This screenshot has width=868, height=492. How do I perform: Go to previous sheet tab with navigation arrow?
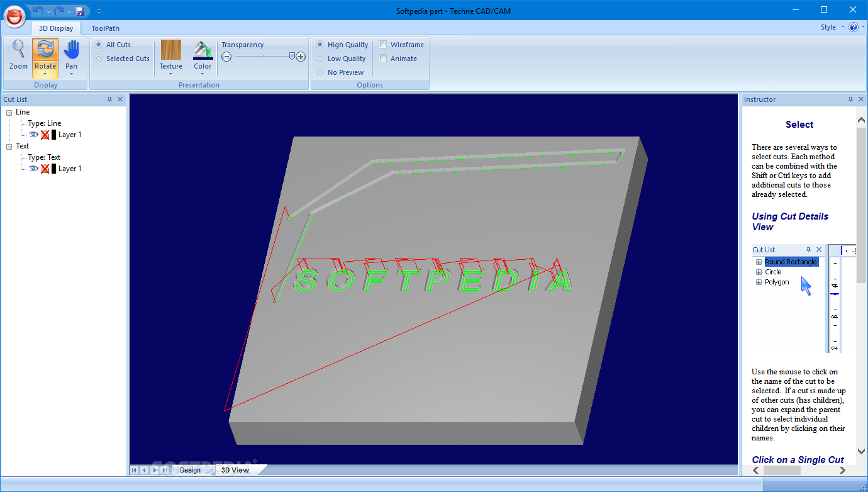point(145,470)
